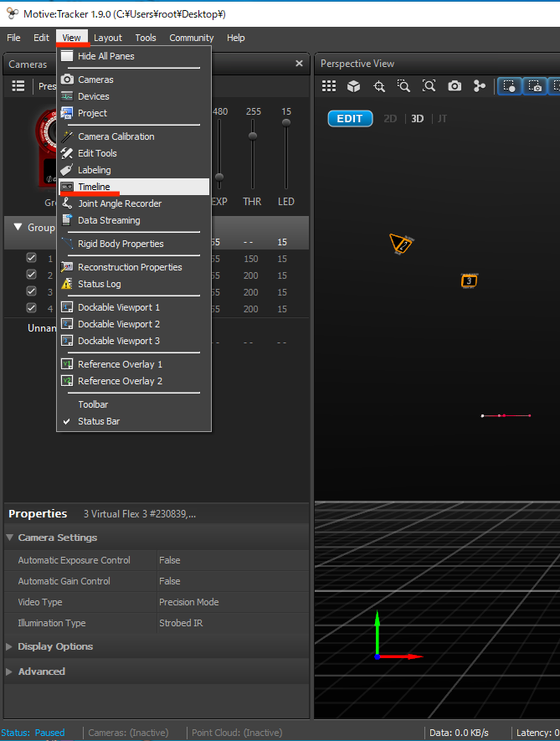The height and width of the screenshot is (741, 560).
Task: Open Edit Tools pane
Action: pyautogui.click(x=134, y=153)
